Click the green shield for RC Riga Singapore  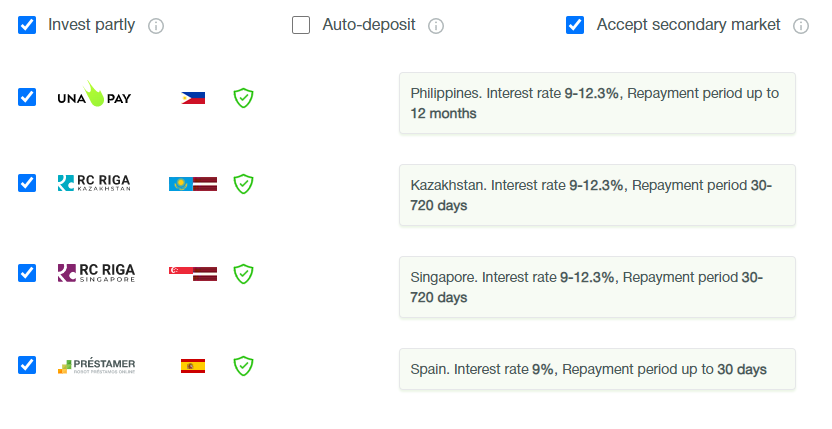pyautogui.click(x=243, y=273)
